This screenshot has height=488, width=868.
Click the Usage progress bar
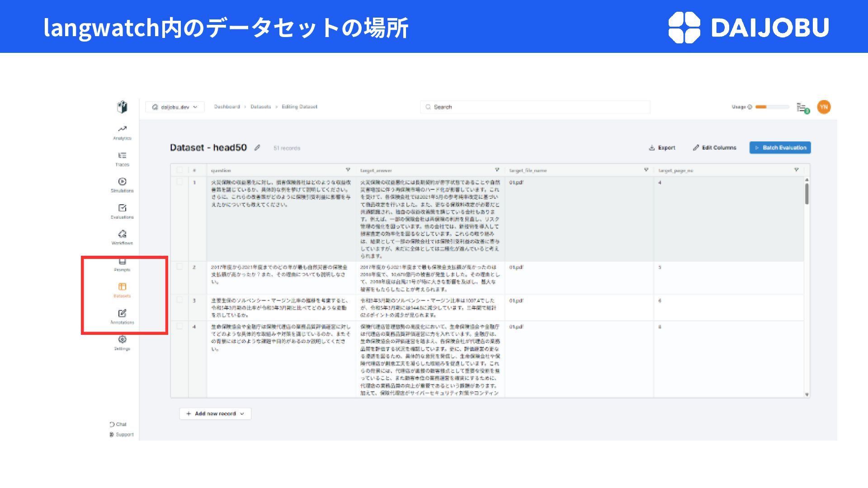772,107
